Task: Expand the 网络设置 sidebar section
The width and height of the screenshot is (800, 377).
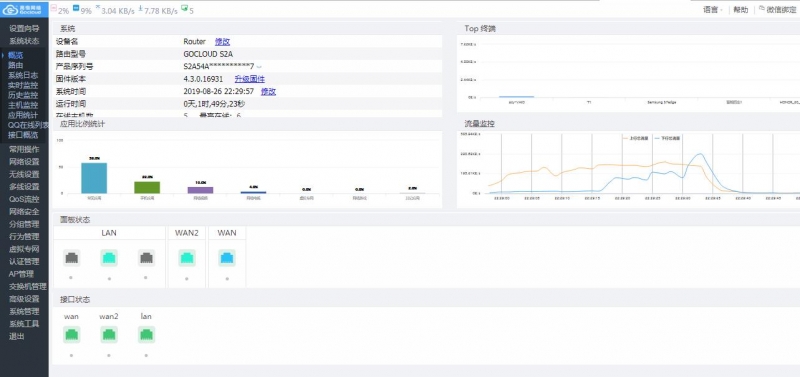Action: click(24, 162)
